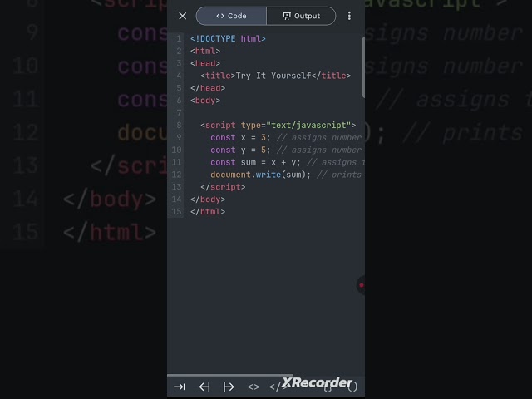Click the vertical scrollbar of the code editor
Image resolution: width=532 pixels, height=399 pixels.
coord(363,67)
